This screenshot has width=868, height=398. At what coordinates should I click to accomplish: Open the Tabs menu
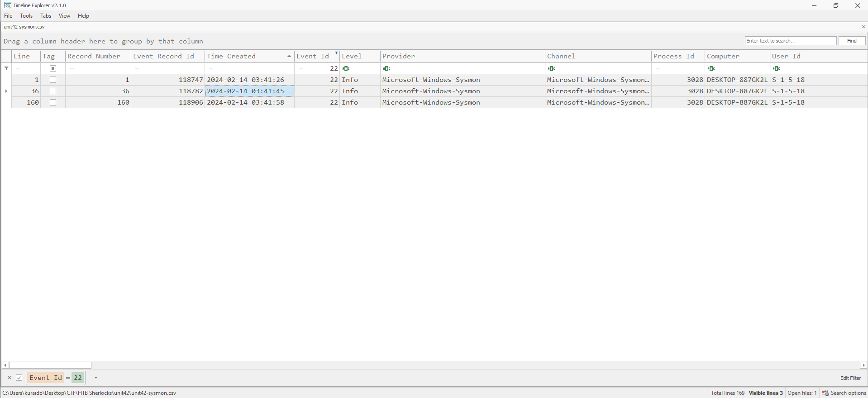(46, 16)
